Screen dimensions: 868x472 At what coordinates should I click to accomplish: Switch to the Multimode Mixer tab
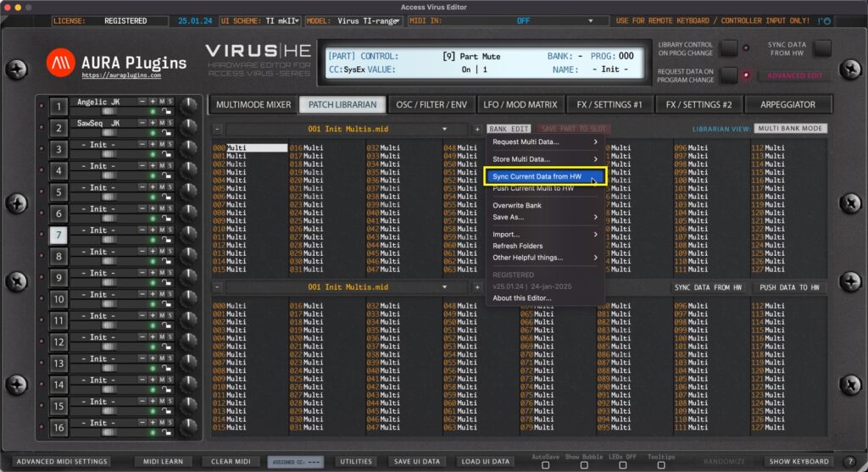(253, 104)
